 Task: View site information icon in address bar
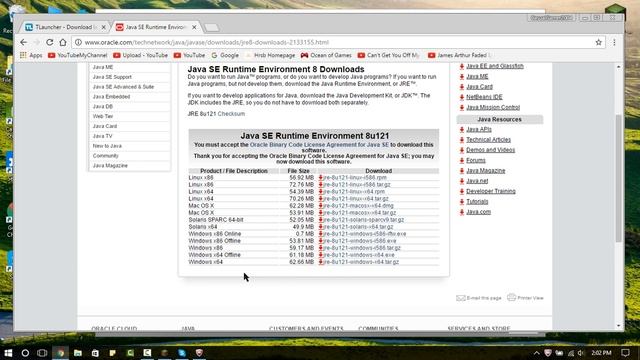78,42
